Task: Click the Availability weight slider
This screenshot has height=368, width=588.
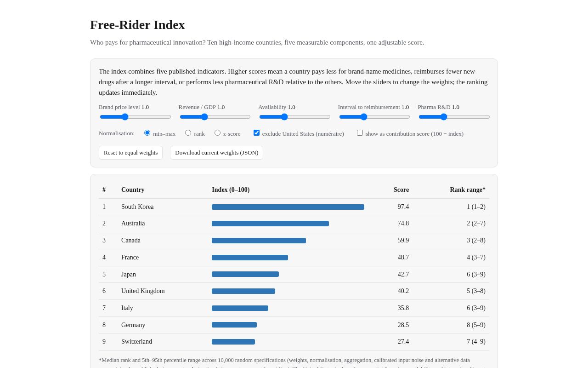Action: tap(294, 117)
